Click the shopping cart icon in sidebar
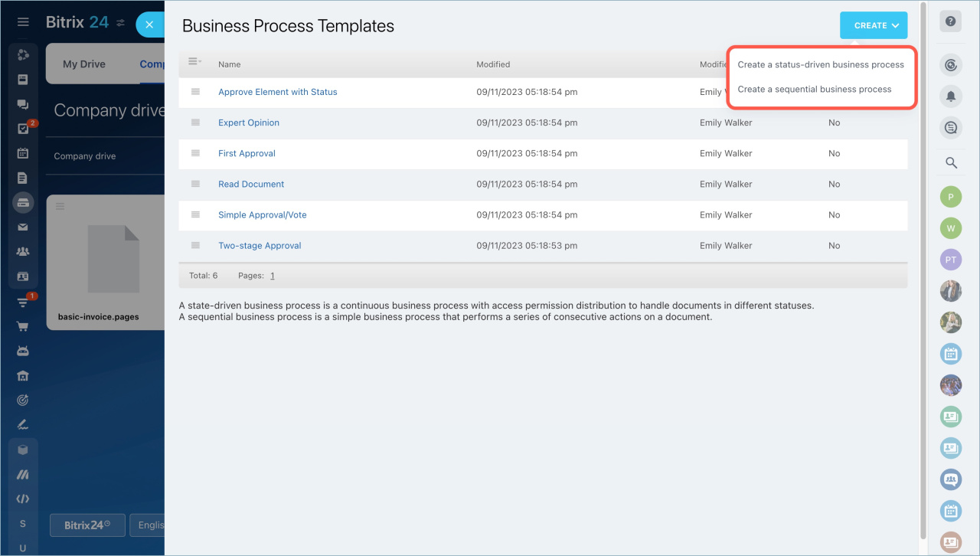Viewport: 980px width, 556px height. tap(23, 326)
